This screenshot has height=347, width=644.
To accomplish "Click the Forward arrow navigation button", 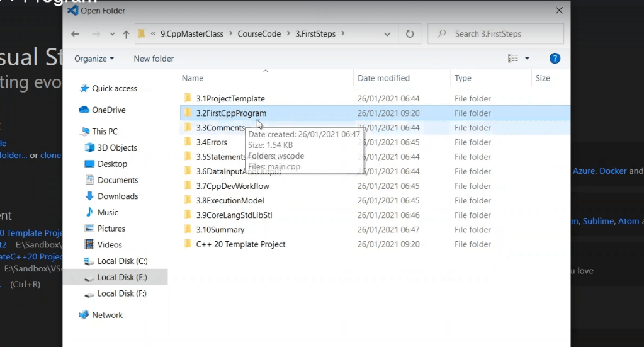I will 96,34.
